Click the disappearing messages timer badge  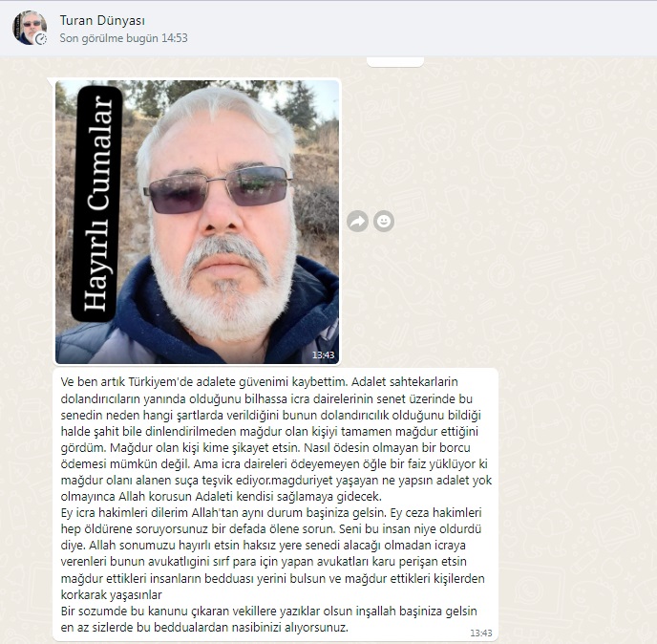[x=40, y=39]
